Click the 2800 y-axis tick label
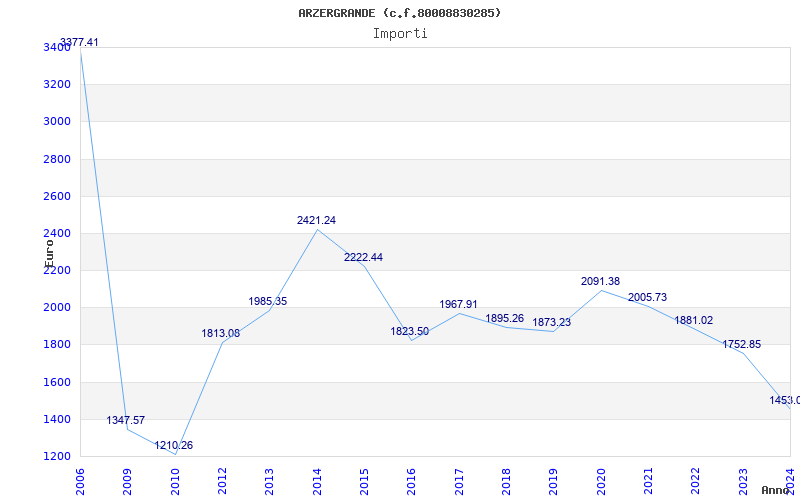The width and height of the screenshot is (800, 500). click(x=57, y=159)
